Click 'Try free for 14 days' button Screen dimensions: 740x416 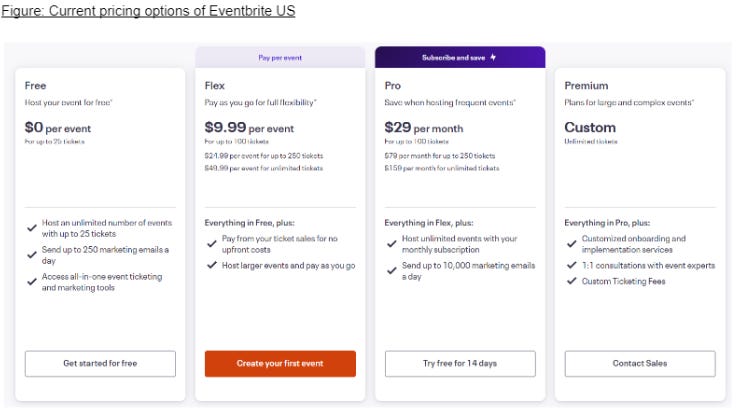pos(460,363)
